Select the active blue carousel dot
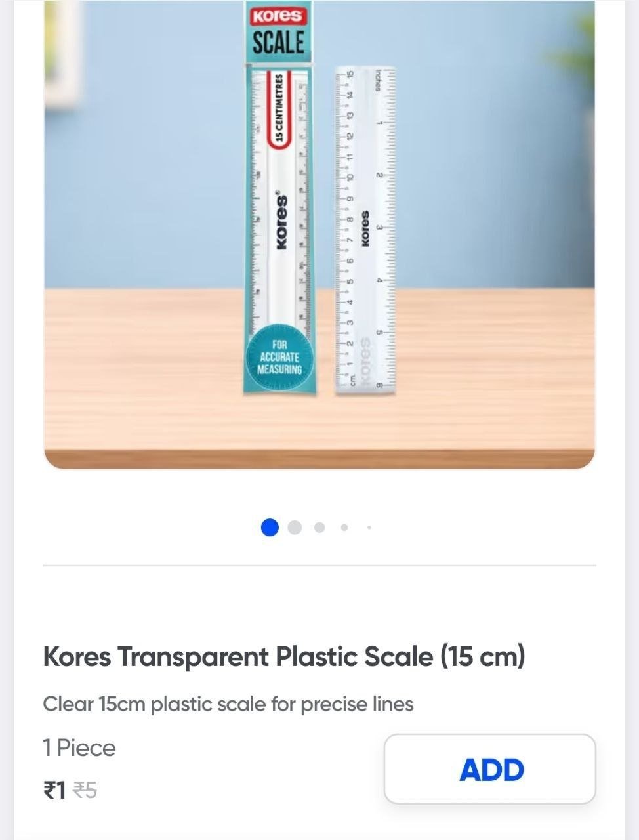This screenshot has width=639, height=840. (270, 528)
